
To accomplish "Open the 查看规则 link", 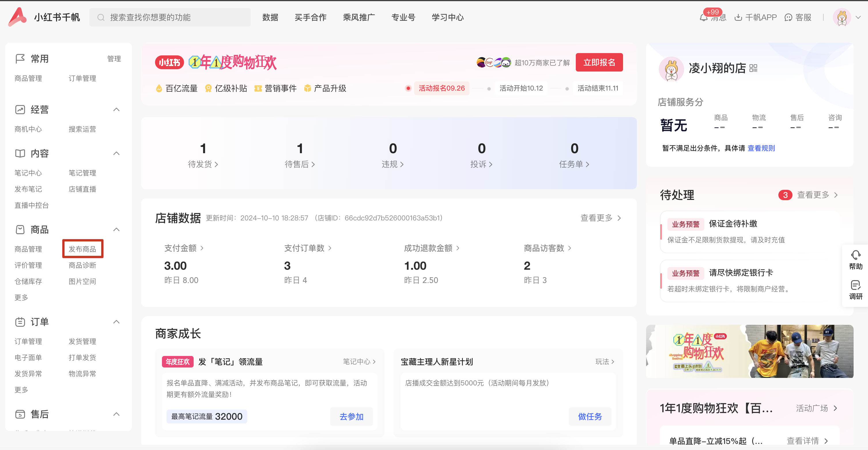I will click(761, 148).
